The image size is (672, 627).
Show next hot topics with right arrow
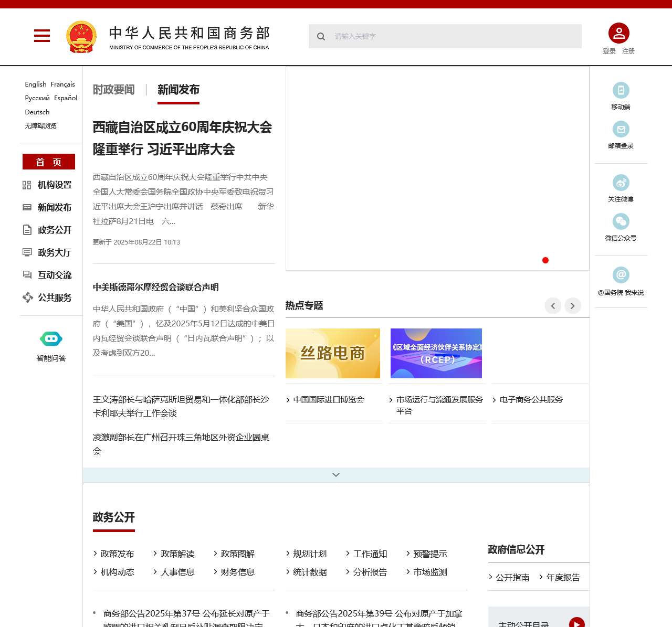[573, 306]
